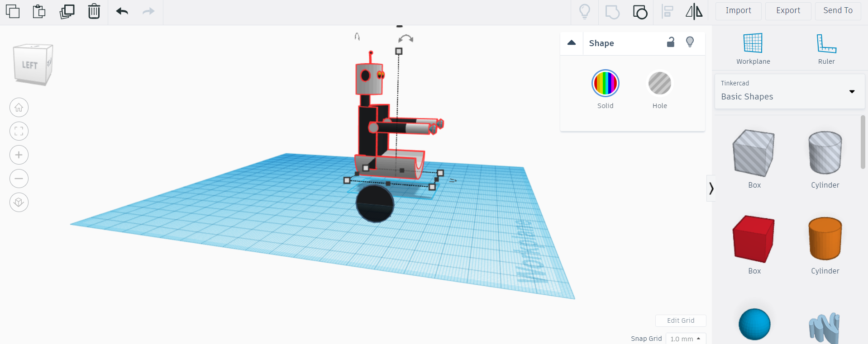Open the Basic Shapes library dropdown
Image resolution: width=868 pixels, height=344 pixels.
tap(790, 91)
